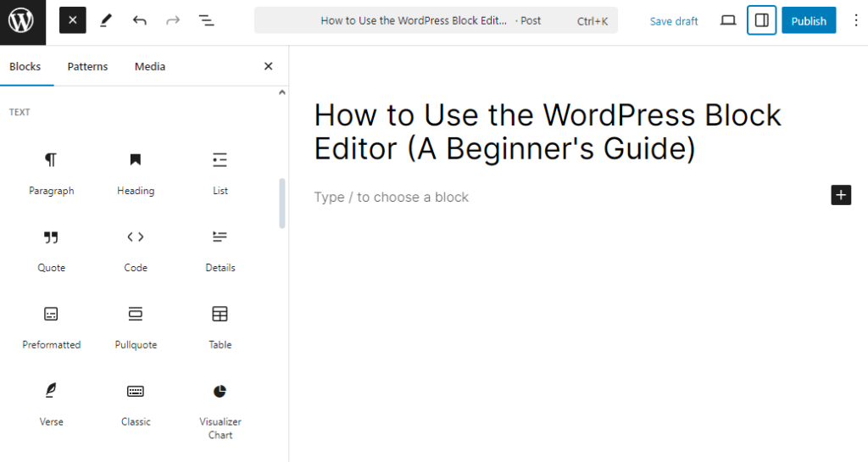
Task: Click the Save draft link
Action: (673, 21)
